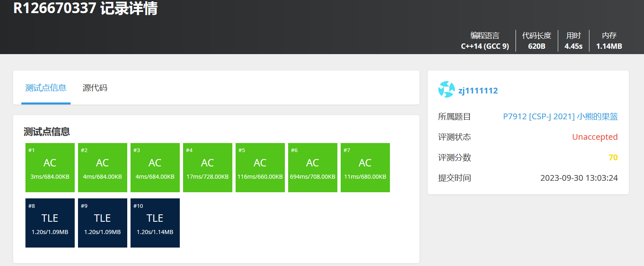
Task: Click the score value 70
Action: coord(613,157)
